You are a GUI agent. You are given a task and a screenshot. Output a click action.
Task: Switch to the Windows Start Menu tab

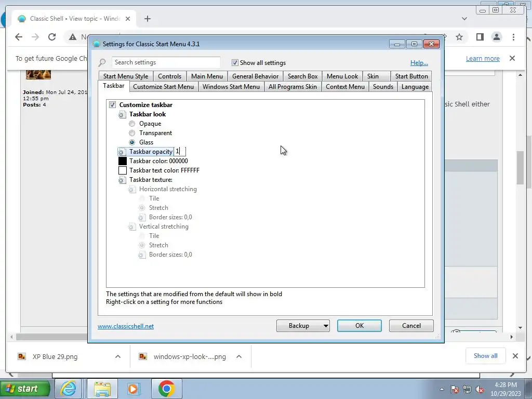coord(231,87)
